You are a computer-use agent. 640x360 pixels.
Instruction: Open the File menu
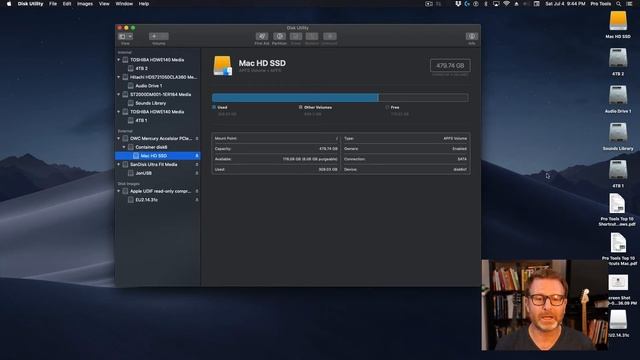coord(53,4)
